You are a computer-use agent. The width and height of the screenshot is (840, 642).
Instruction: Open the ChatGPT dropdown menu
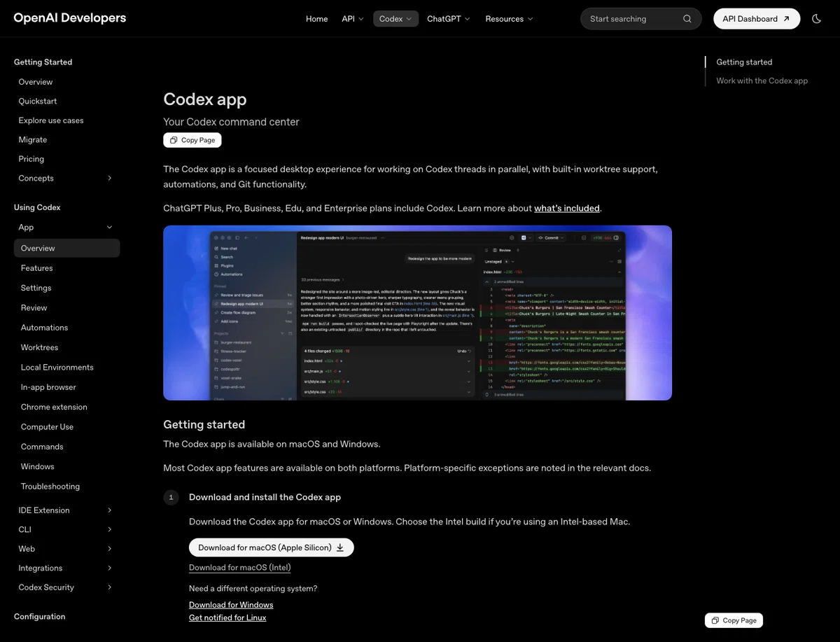coord(449,19)
